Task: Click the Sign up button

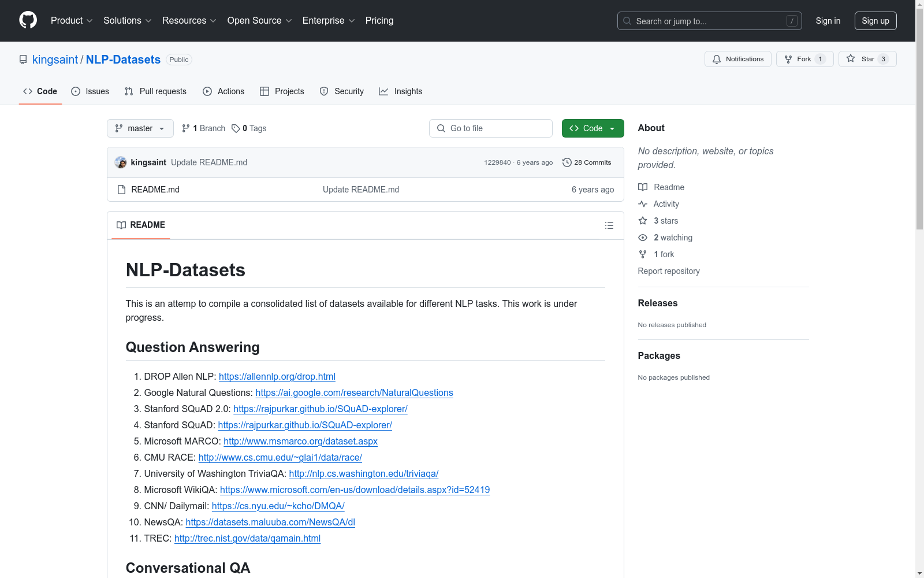Action: (x=875, y=21)
